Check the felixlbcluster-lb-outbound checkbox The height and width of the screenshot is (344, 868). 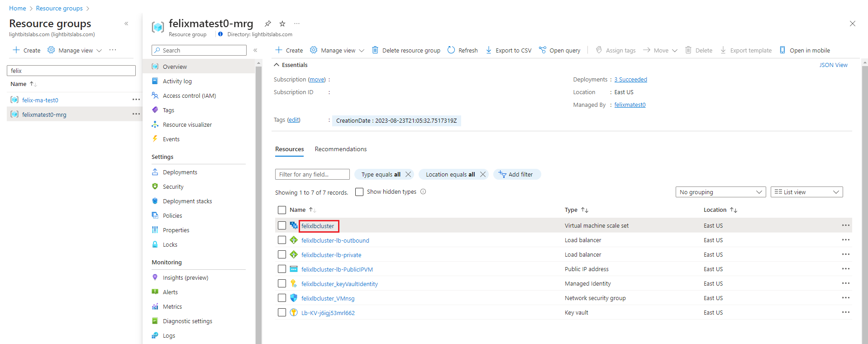click(x=282, y=240)
